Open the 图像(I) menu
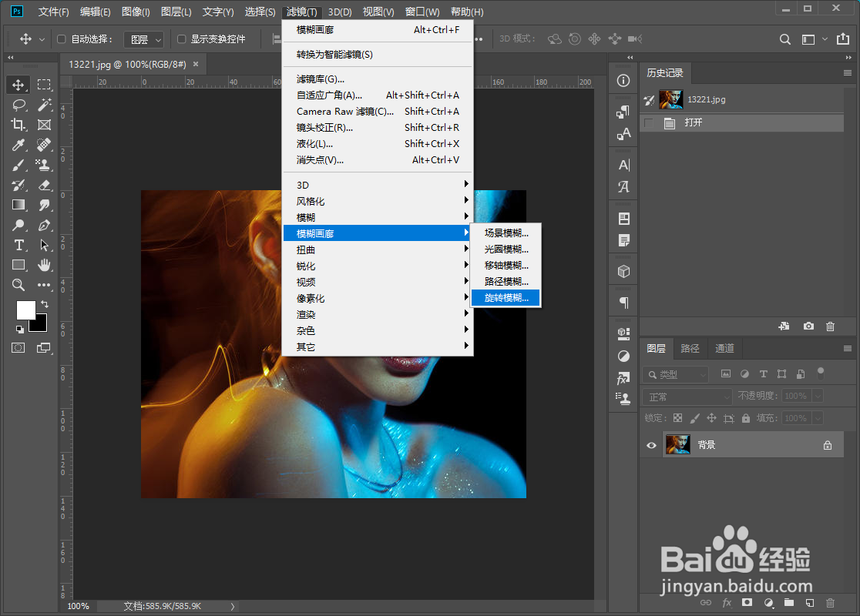The width and height of the screenshot is (860, 616). tap(136, 12)
